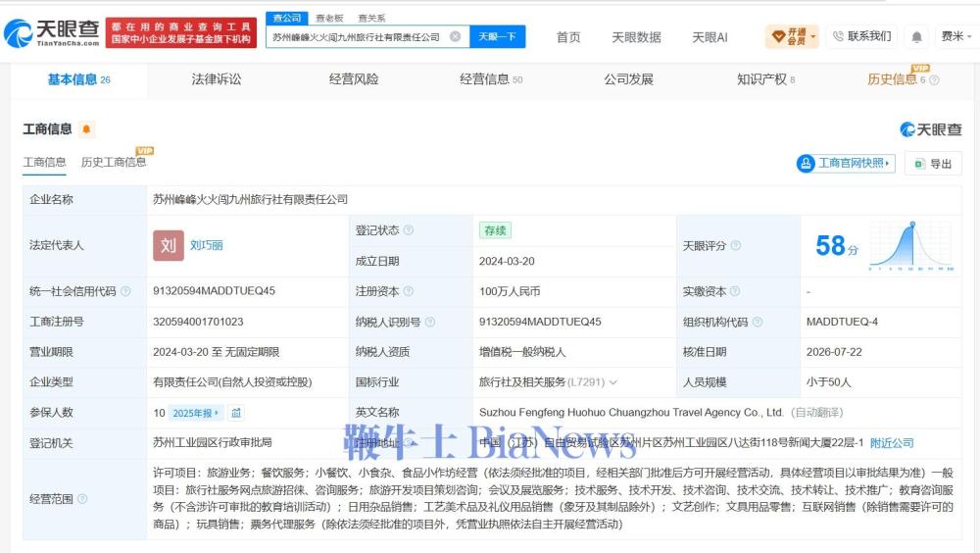The width and height of the screenshot is (980, 553).
Task: Click the 刘 avatar of the legal representative
Action: pyautogui.click(x=169, y=245)
